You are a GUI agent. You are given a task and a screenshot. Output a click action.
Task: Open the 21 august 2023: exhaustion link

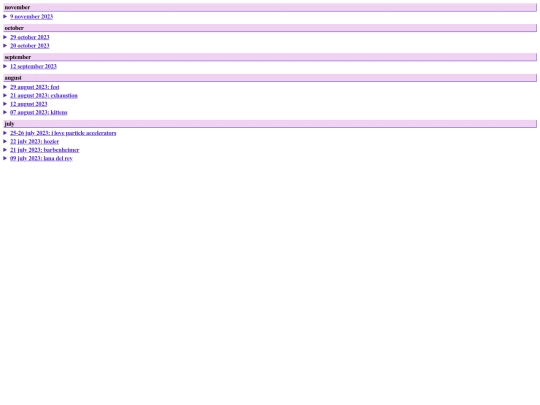[x=44, y=95]
